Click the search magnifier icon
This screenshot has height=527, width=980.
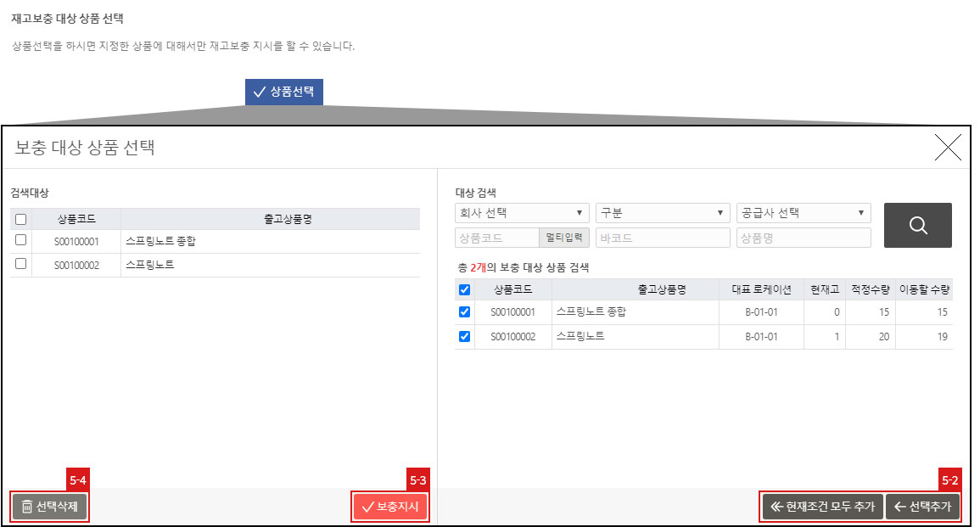pyautogui.click(x=917, y=225)
